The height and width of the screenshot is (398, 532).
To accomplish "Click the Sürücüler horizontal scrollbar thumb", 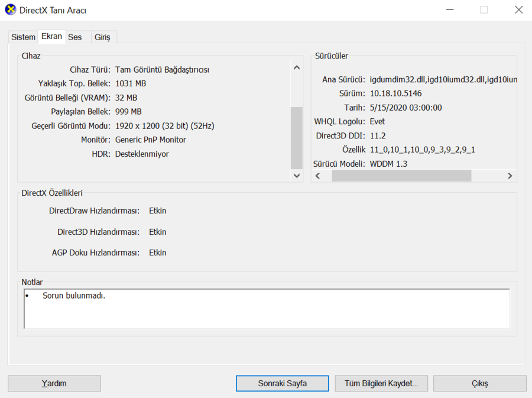I will [401, 176].
